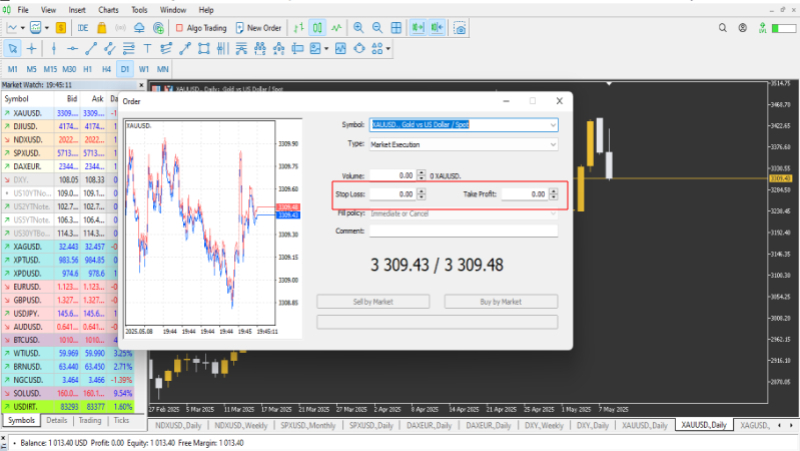
Task: Adjust Stop Loss stepper arrows
Action: point(421,194)
